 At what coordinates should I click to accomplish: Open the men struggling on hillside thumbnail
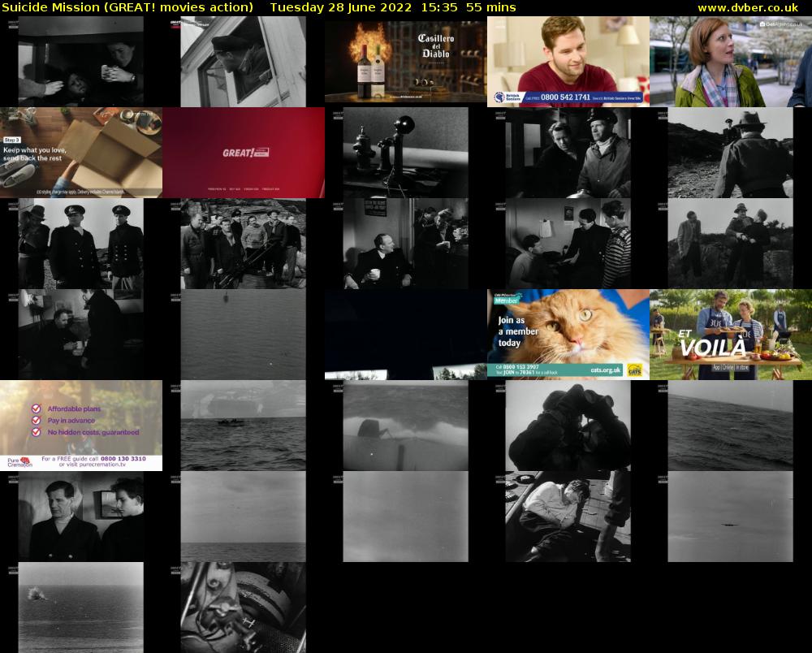pyautogui.click(x=731, y=244)
